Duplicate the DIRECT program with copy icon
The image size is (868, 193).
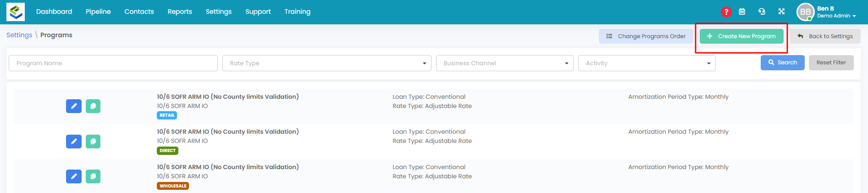pyautogui.click(x=93, y=142)
